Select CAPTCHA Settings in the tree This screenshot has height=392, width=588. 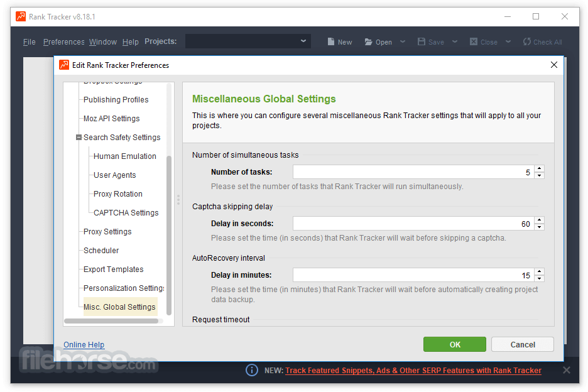126,213
